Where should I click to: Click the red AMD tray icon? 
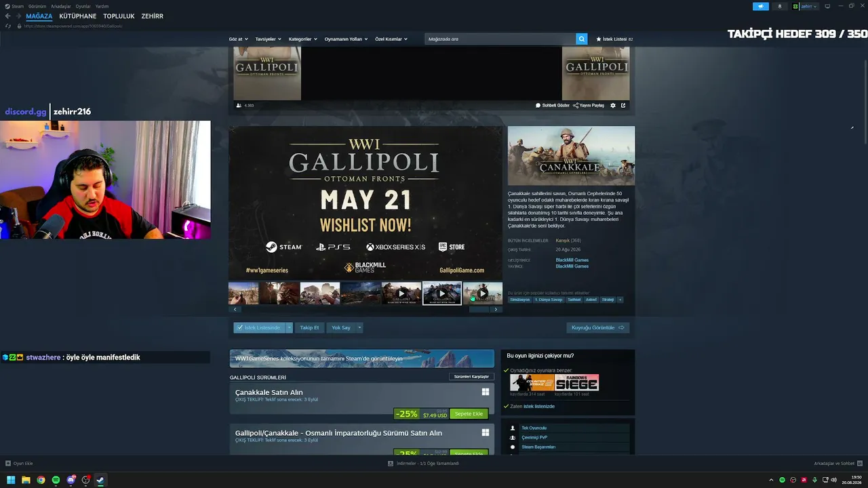pos(804,481)
